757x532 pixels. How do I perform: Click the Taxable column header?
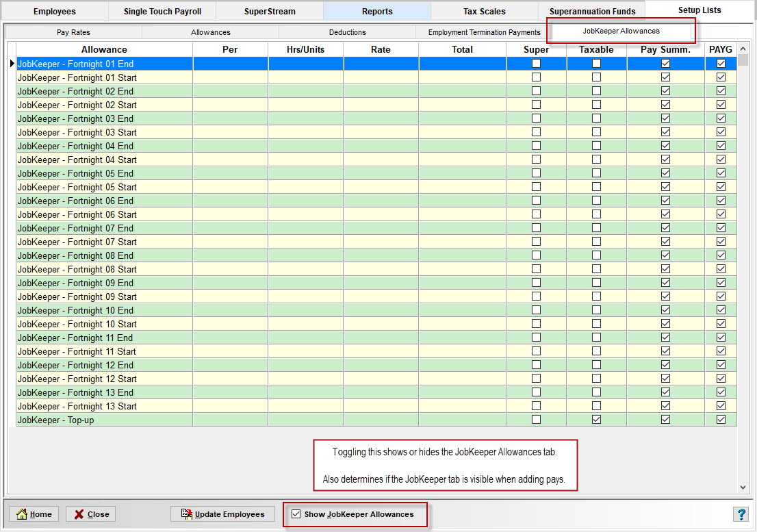tap(597, 50)
